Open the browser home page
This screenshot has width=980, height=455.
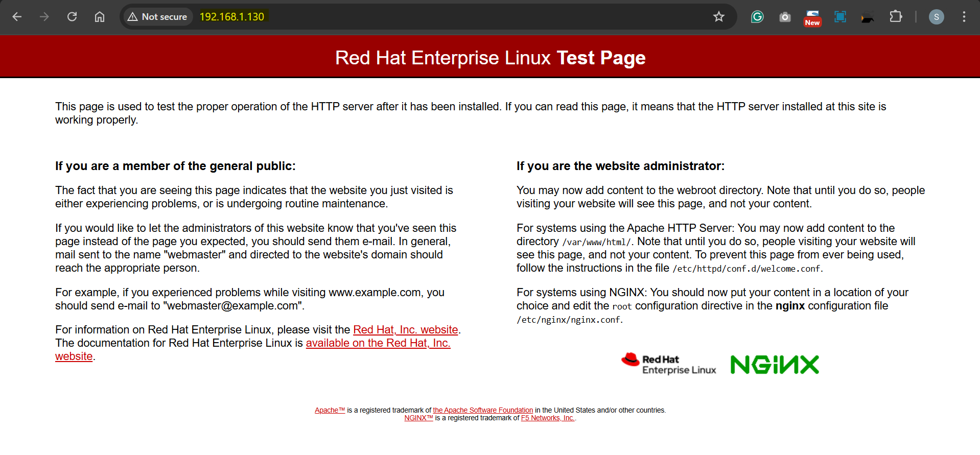click(100, 17)
